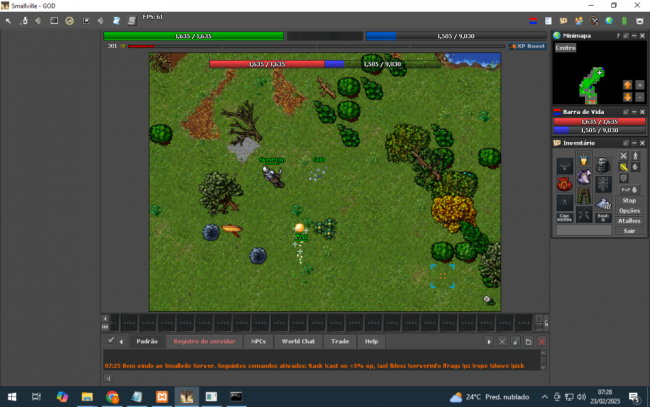Click the empty ring slot in the inventory
The width and height of the screenshot is (650, 407).
pyautogui.click(x=564, y=203)
